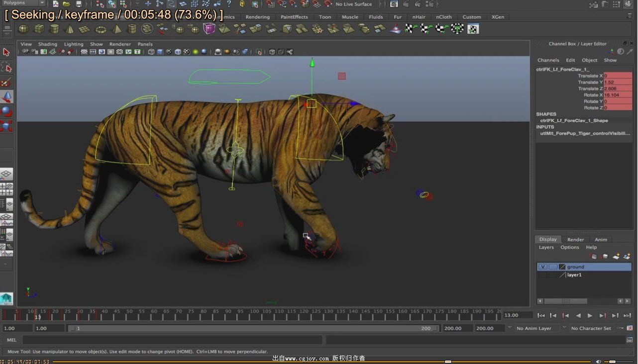The image size is (638, 364).
Task: Toggle use all lights yellow sphere icon
Action: pos(196,52)
